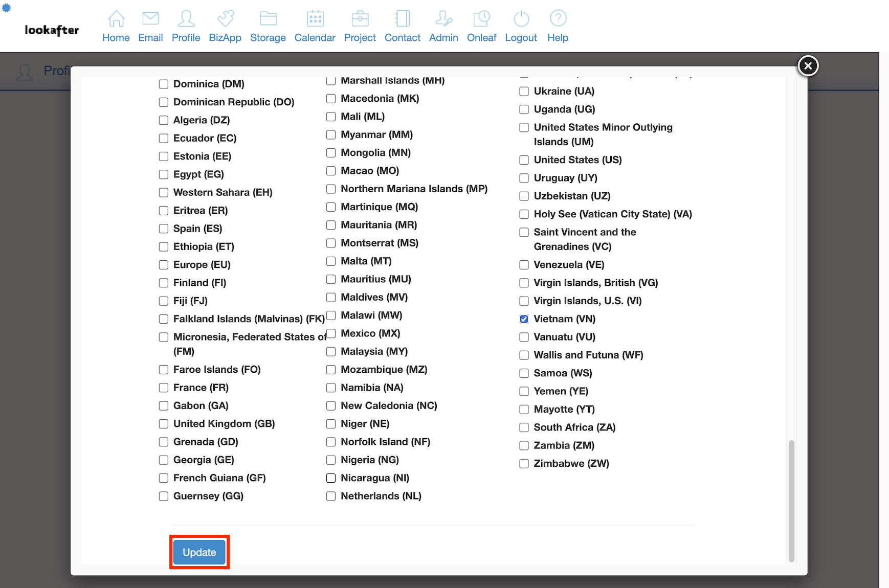Check the United Kingdom (GB) checkbox
The image size is (889, 588).
click(x=164, y=424)
